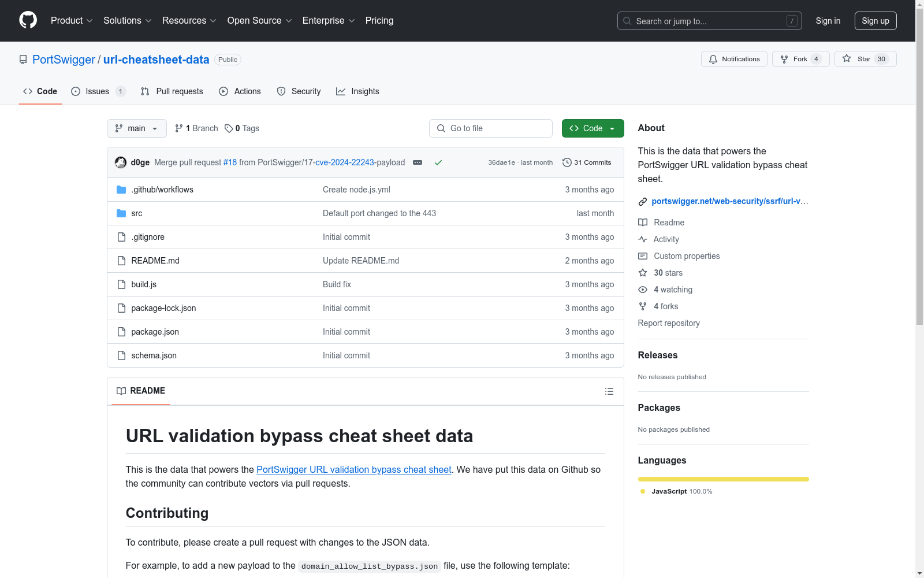Click the folder icon for .github/workflows
Viewport: 924px width, 578px height.
(x=121, y=190)
